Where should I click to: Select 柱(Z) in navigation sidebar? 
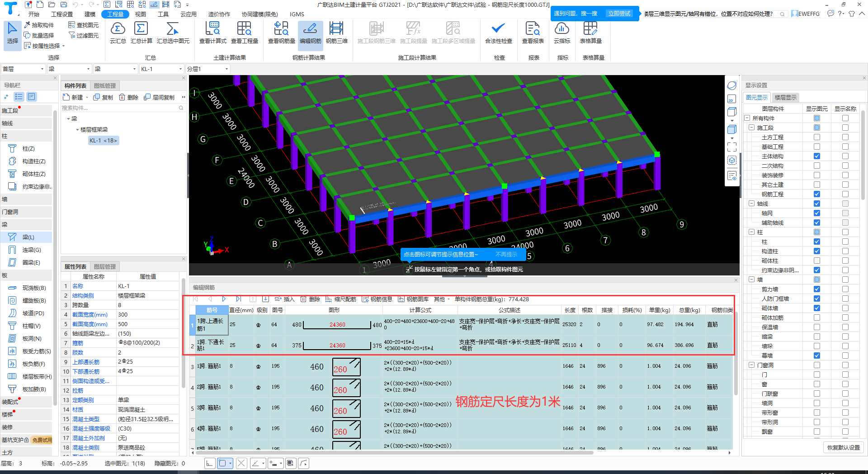(x=26, y=148)
